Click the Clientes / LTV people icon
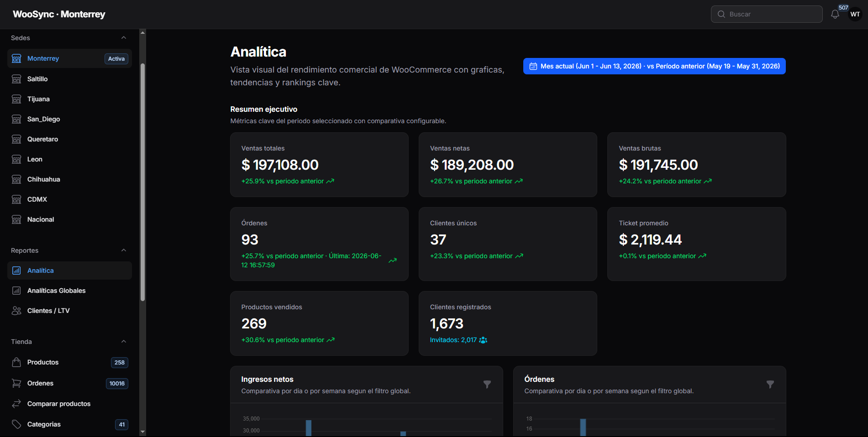868x437 pixels. (x=16, y=311)
